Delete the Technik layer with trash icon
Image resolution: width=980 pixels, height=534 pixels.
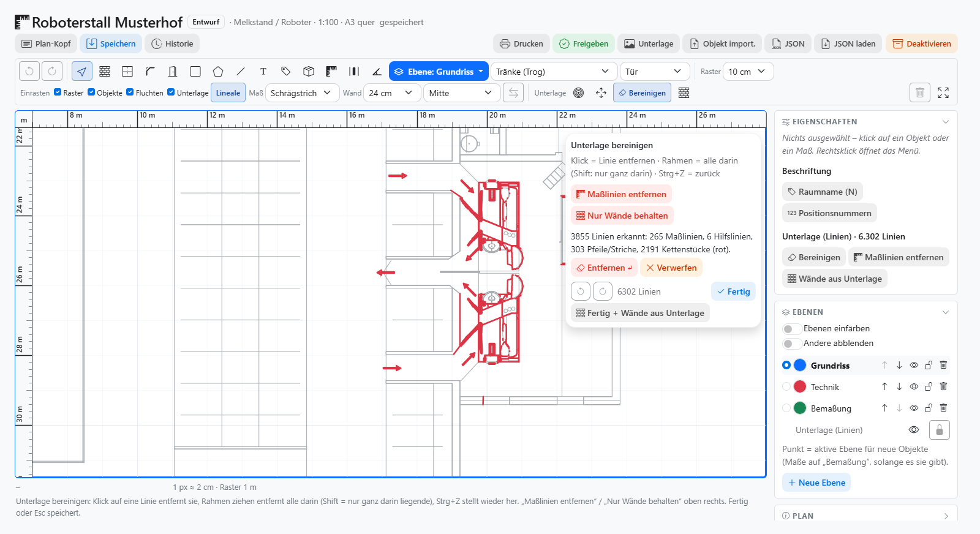point(943,386)
